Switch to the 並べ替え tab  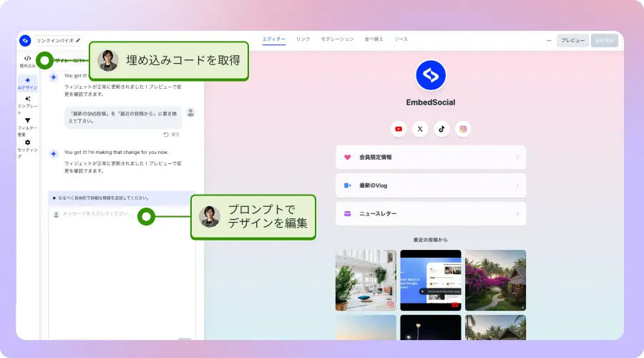(x=374, y=39)
